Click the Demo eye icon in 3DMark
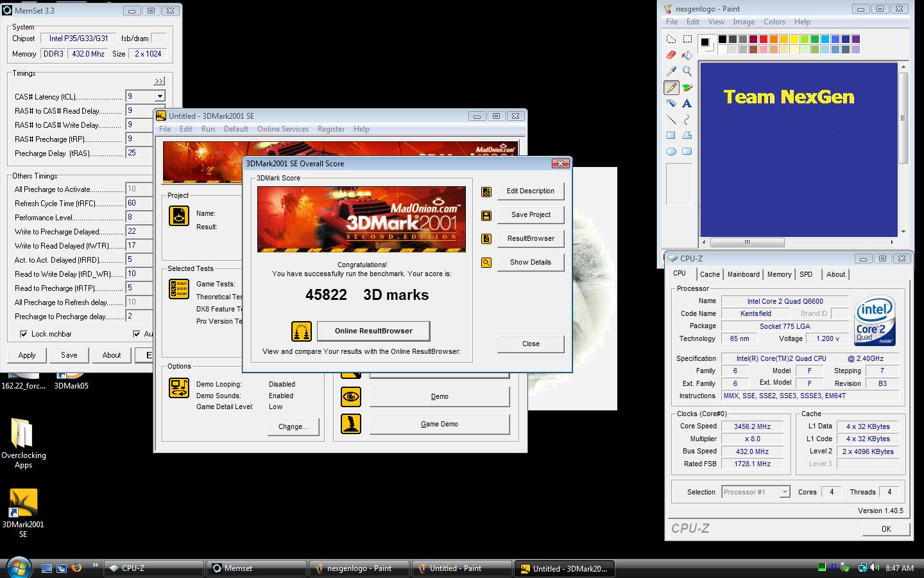Viewport: 924px width, 578px height. [x=351, y=397]
